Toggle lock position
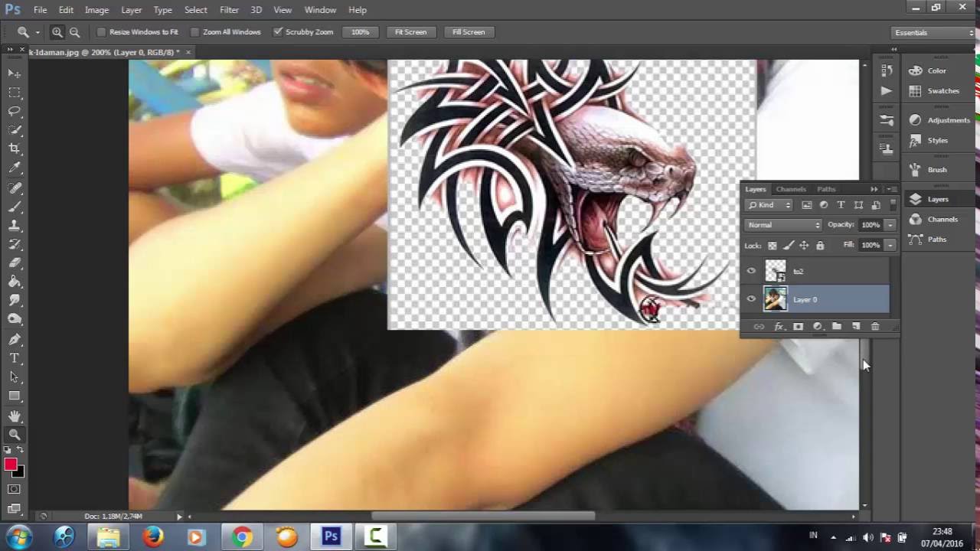 804,246
